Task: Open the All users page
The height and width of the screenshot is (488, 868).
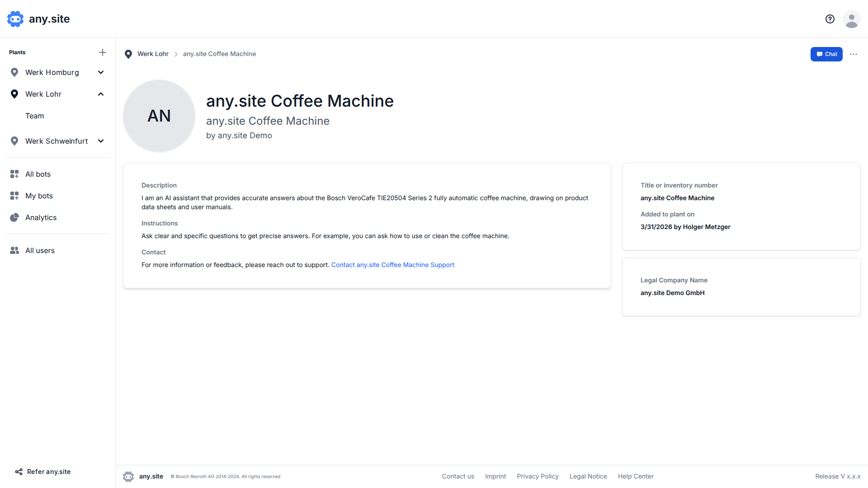Action: [x=40, y=250]
